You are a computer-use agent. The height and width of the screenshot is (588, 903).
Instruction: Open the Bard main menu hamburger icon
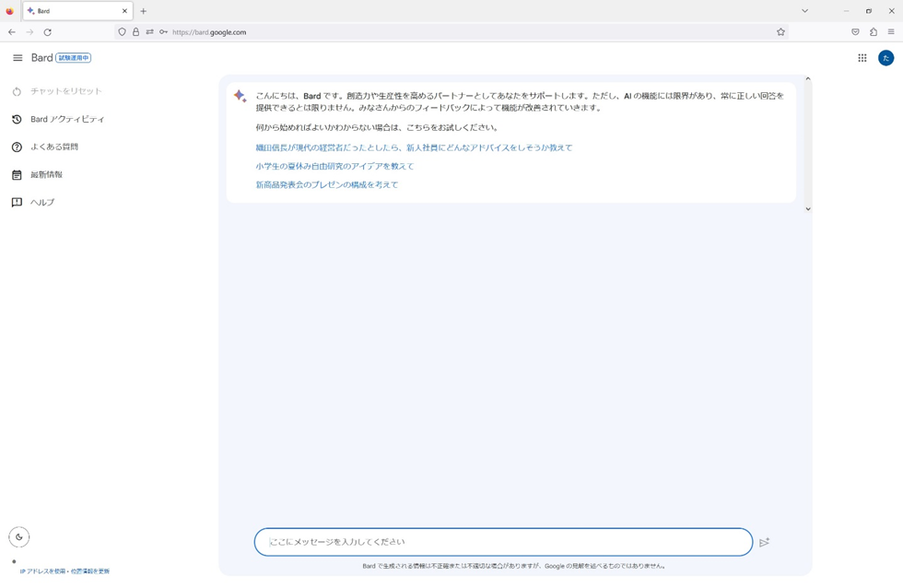[x=18, y=57]
